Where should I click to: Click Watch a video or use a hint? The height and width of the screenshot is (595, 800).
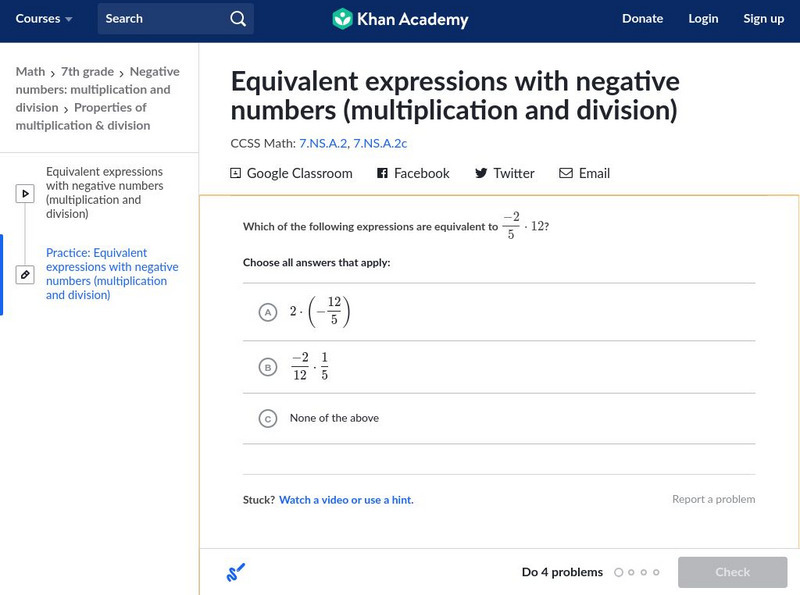[346, 500]
